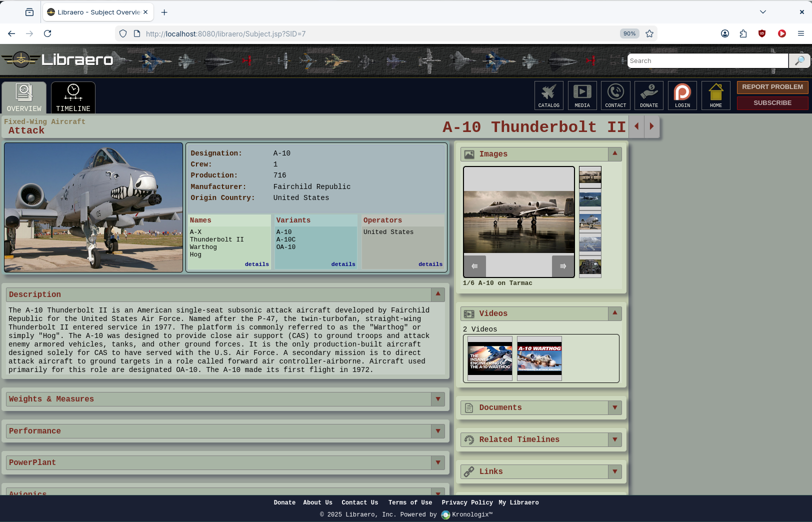Click the Report Problem button
This screenshot has height=522, width=812.
click(772, 87)
